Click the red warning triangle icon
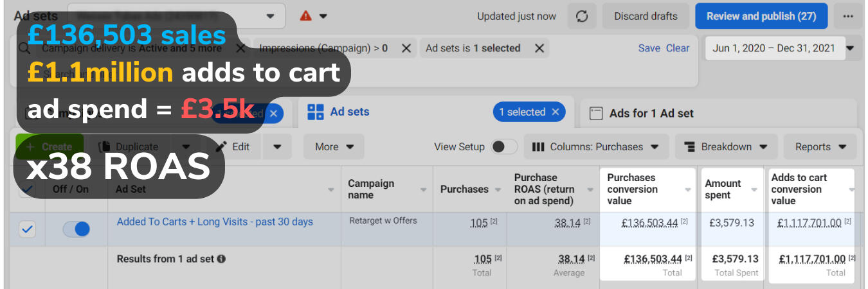Screen dimensions: 868x289 pyautogui.click(x=306, y=16)
